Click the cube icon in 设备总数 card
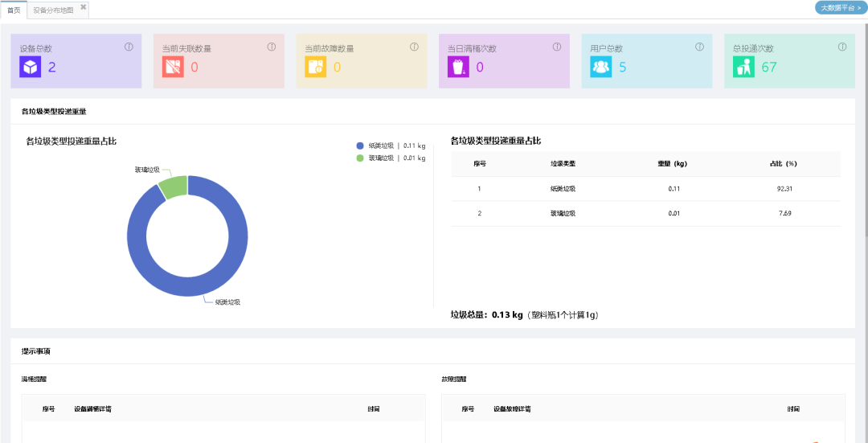The image size is (868, 443). pos(31,68)
